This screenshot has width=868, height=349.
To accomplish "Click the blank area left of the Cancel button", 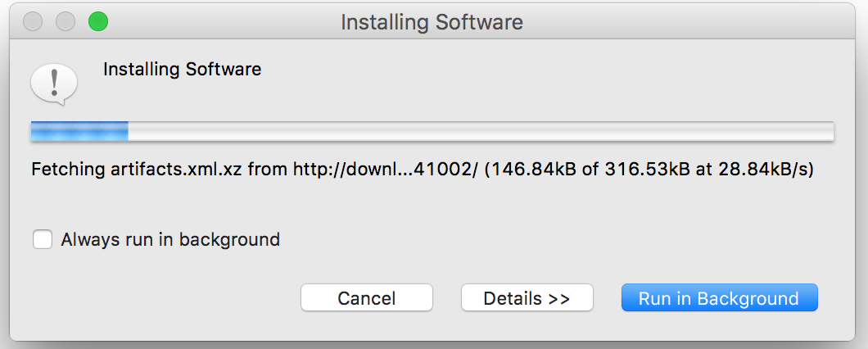I will 160,298.
